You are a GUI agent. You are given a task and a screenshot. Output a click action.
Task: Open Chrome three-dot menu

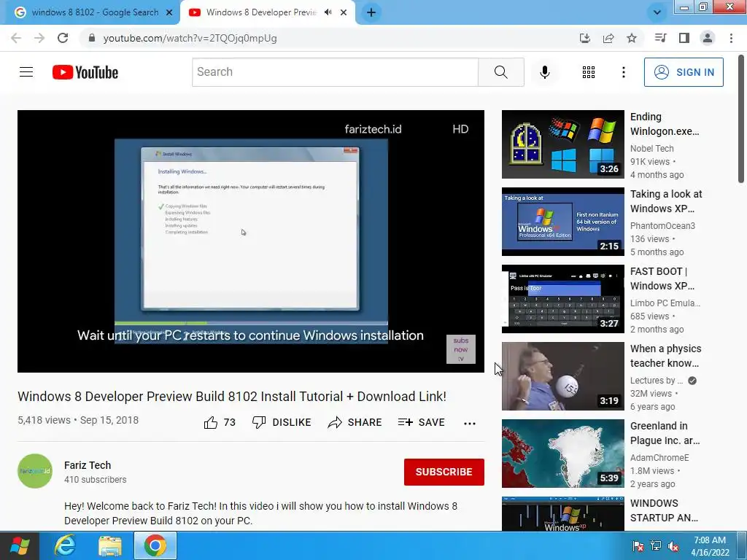click(731, 38)
